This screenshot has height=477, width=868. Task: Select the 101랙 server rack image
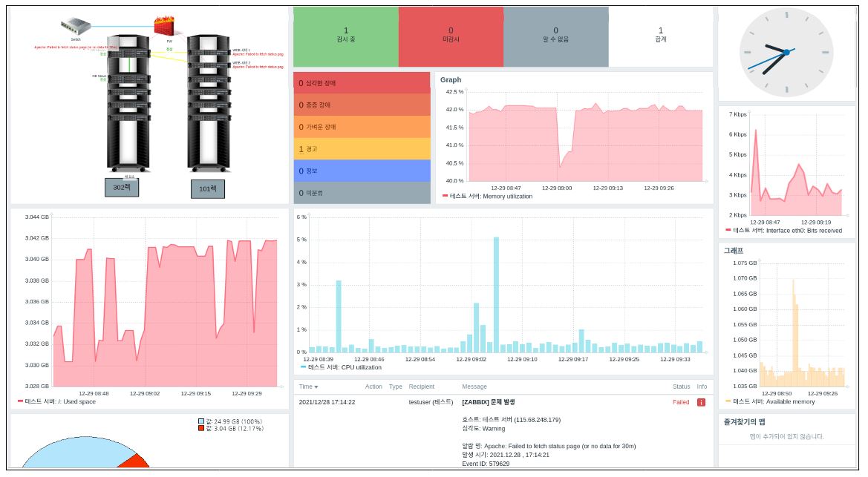point(209,104)
